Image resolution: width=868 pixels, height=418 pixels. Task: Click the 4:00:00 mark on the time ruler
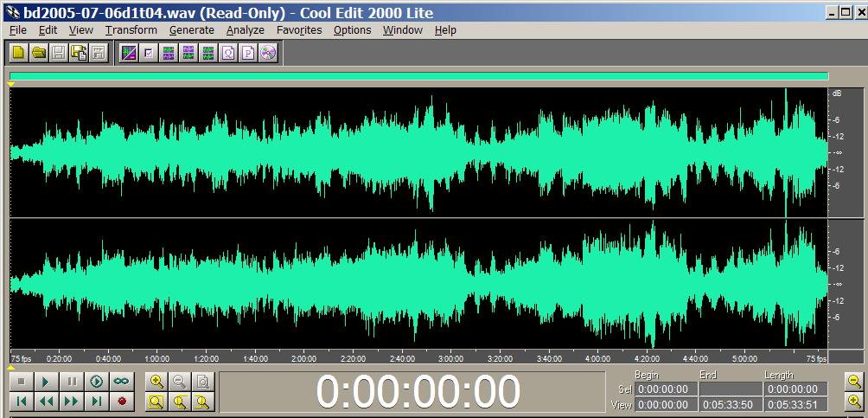coord(597,358)
